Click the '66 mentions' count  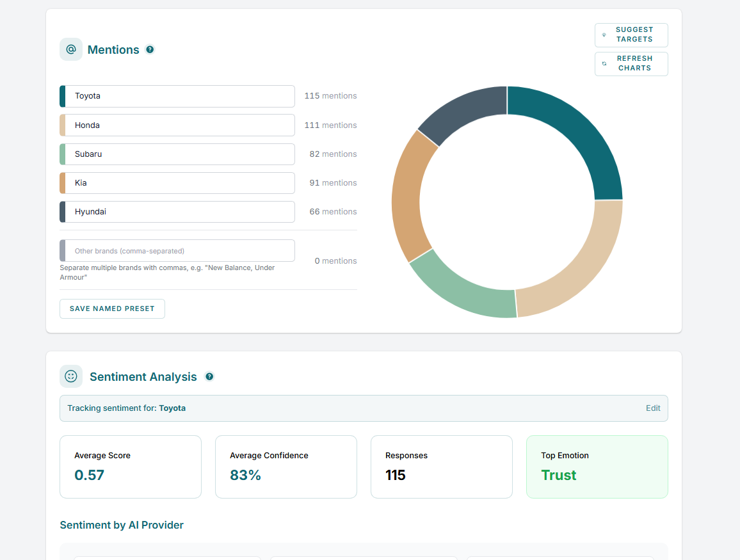pos(333,212)
